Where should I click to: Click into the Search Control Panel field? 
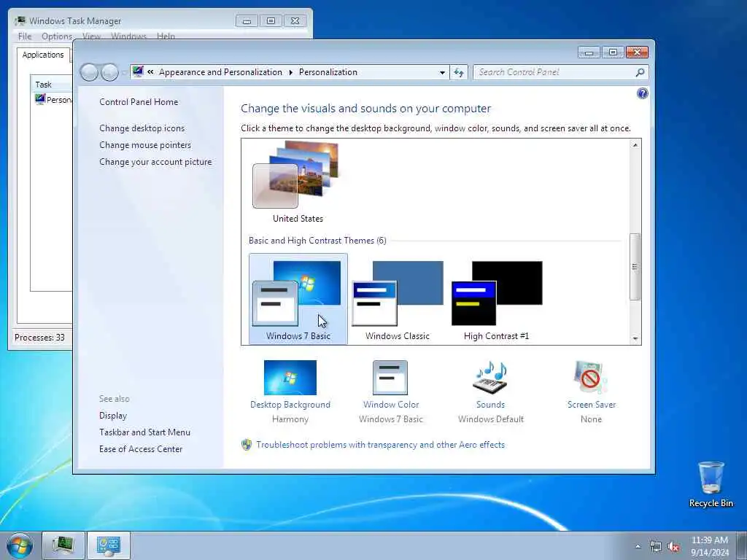555,72
